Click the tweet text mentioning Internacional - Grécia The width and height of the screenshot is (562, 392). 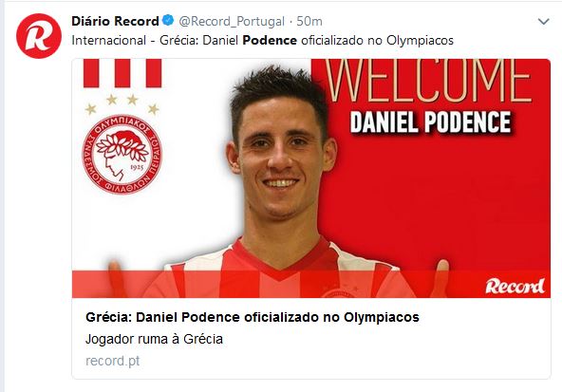(x=262, y=41)
